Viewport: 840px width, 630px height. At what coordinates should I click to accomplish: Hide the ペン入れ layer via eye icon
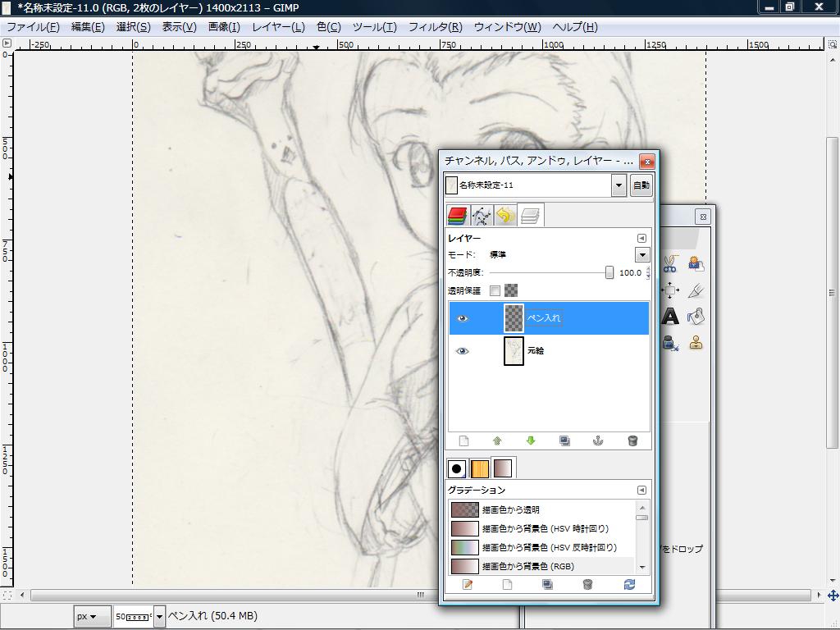[463, 318]
